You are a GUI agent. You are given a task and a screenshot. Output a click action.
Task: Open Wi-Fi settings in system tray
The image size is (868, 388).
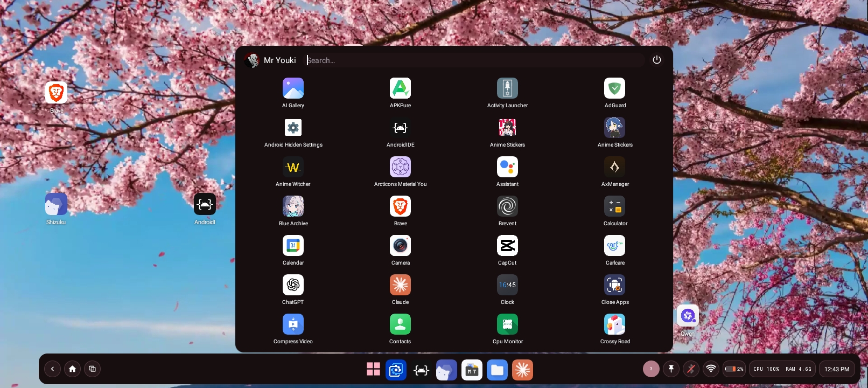(711, 369)
